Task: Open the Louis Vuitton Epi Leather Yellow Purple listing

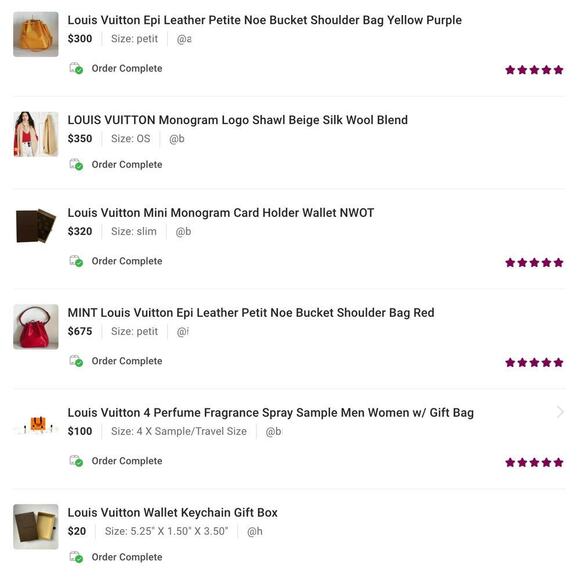Action: click(264, 20)
